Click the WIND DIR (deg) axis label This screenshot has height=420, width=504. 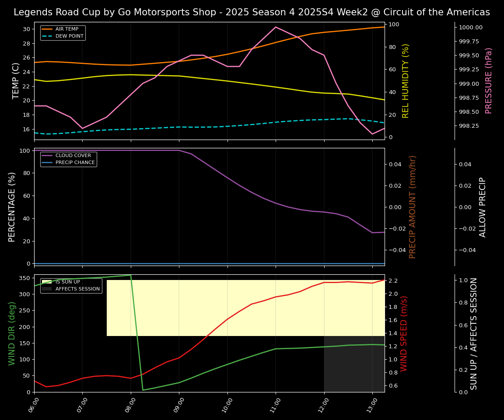point(12,333)
